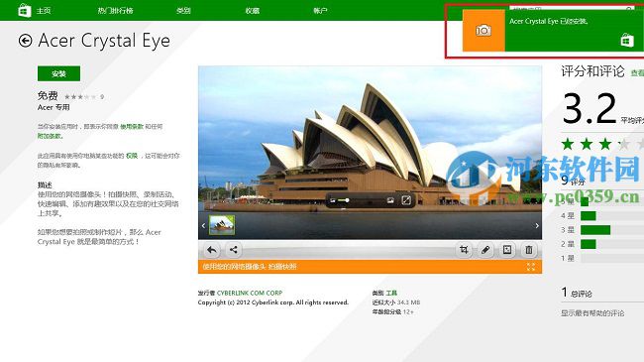Click the 12+ age rating value
The height and width of the screenshot is (362, 644).
coord(408,311)
